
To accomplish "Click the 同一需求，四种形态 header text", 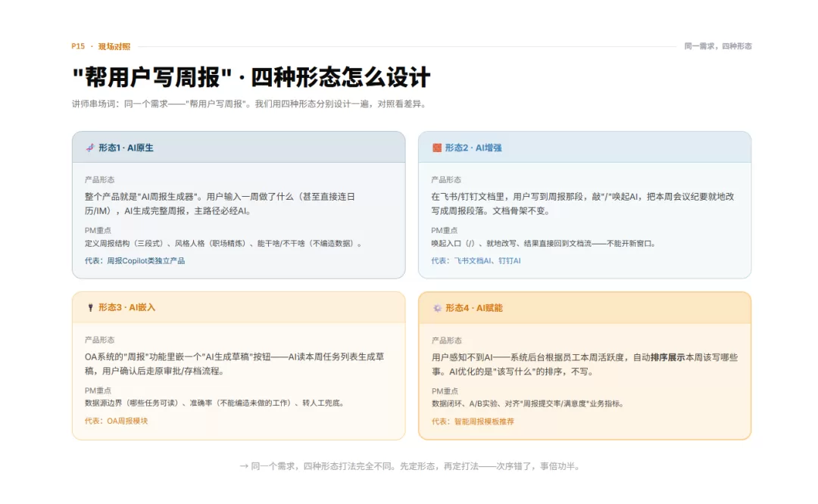I will (718, 46).
